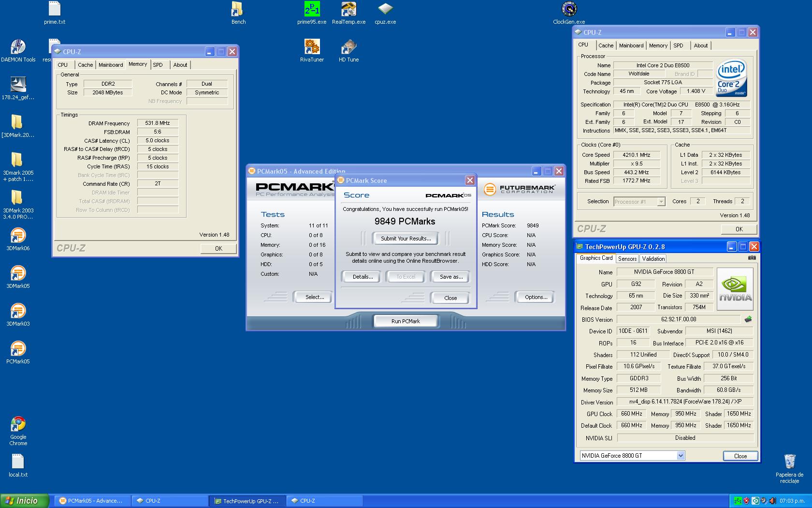
Task: Open Mainboard tab in memory CPU-Z window
Action: tap(111, 65)
